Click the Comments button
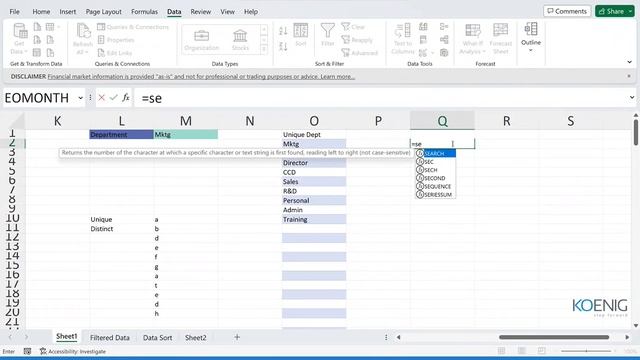The image size is (640, 360). coord(567,11)
